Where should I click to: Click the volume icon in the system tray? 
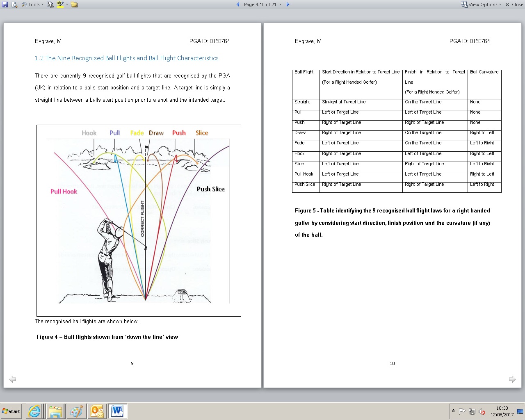click(x=482, y=411)
